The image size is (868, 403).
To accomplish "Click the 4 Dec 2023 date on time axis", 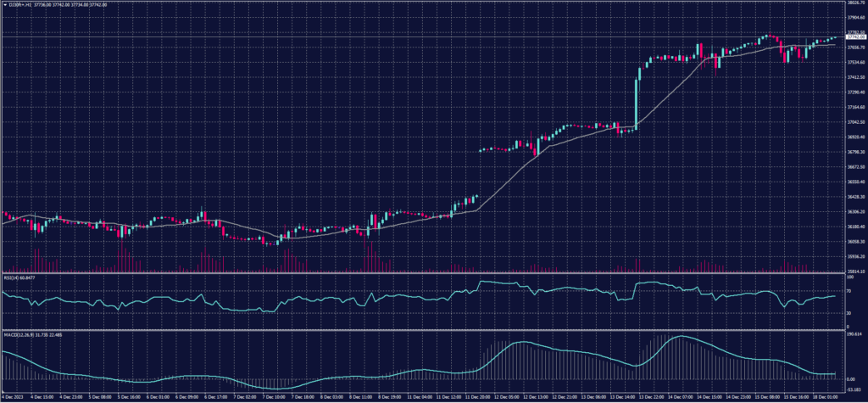I will click(14, 396).
